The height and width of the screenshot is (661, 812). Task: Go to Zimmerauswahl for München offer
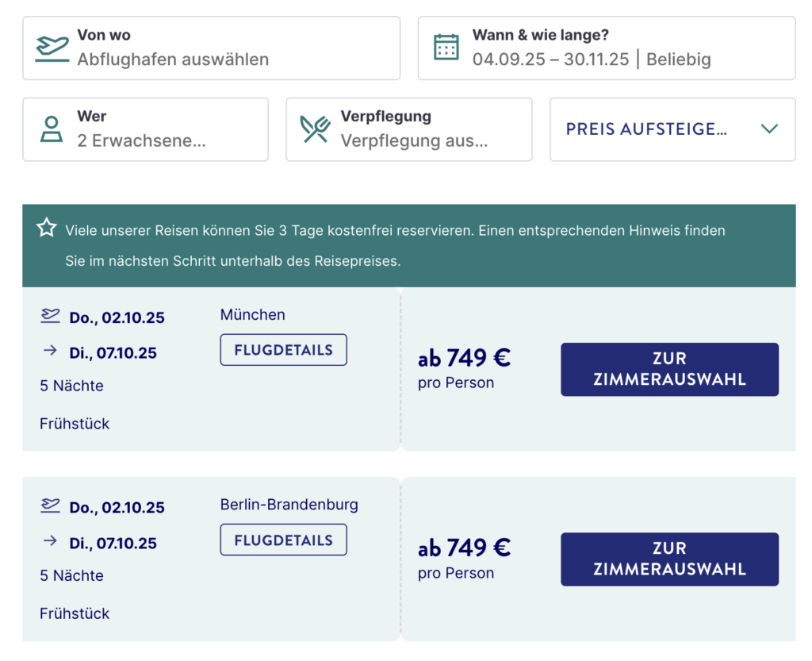pos(669,369)
